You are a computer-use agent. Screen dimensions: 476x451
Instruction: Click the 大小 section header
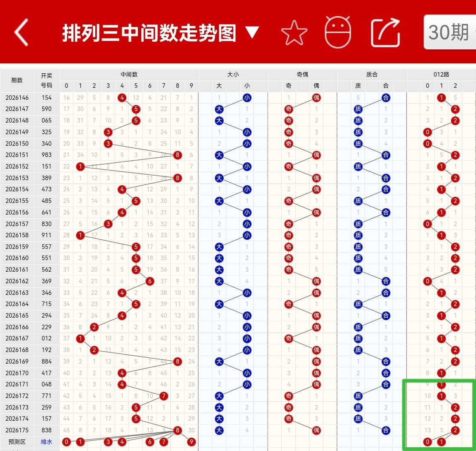tap(233, 75)
